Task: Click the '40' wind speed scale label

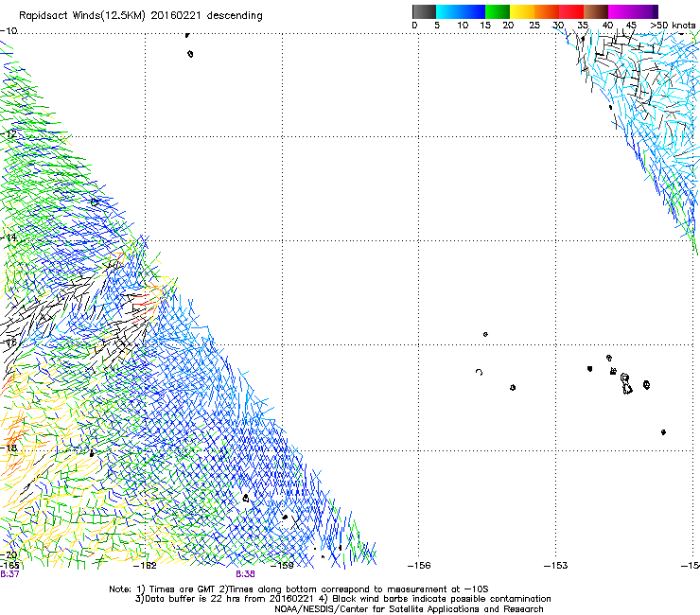Action: point(607,25)
